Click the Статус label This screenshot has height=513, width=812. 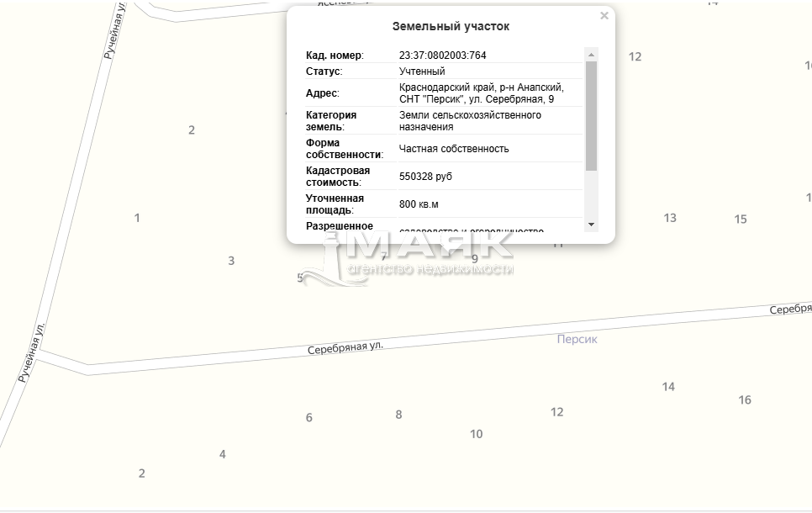tap(324, 71)
